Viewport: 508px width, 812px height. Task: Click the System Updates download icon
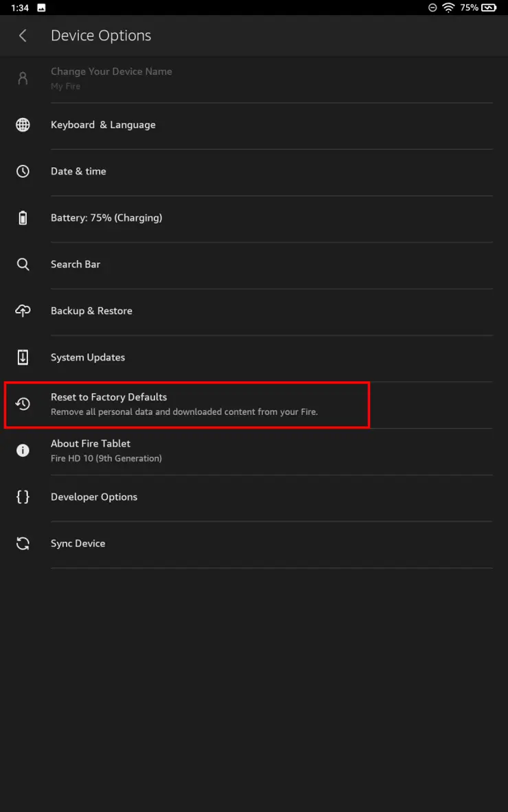(x=23, y=357)
